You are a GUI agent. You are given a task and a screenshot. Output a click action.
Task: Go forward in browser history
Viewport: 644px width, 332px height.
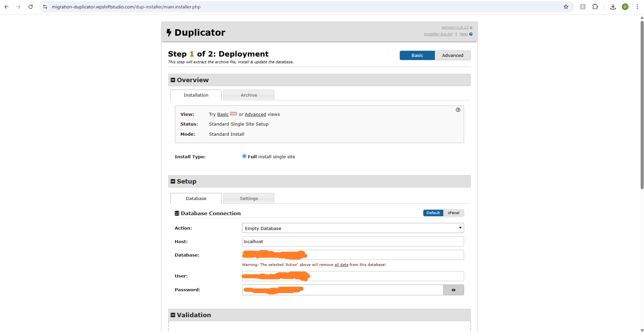click(x=18, y=7)
